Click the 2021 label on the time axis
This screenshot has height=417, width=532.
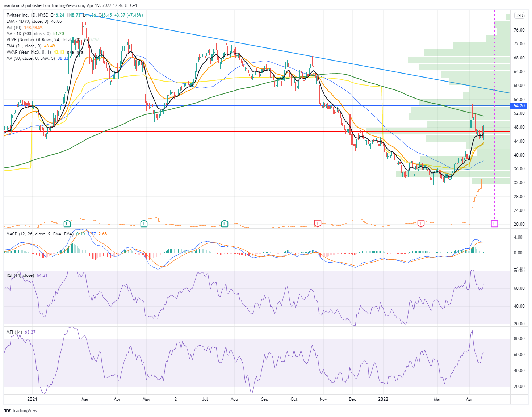pos(32,399)
